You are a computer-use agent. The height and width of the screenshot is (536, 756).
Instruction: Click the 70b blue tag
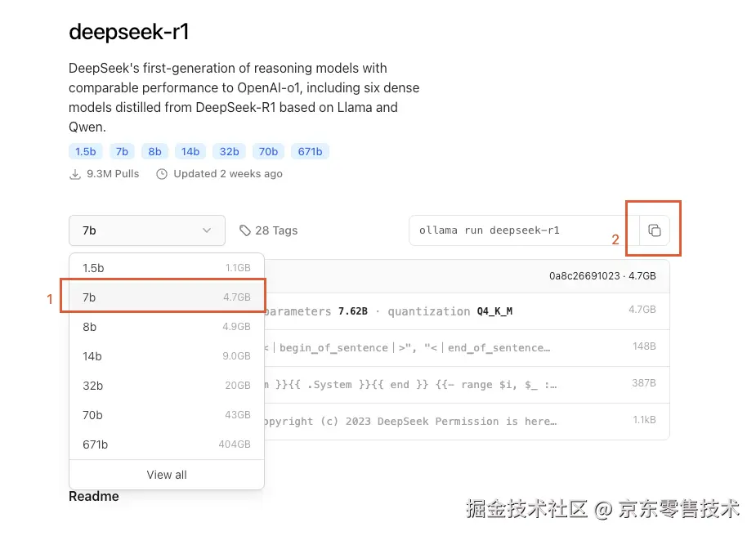tap(268, 151)
